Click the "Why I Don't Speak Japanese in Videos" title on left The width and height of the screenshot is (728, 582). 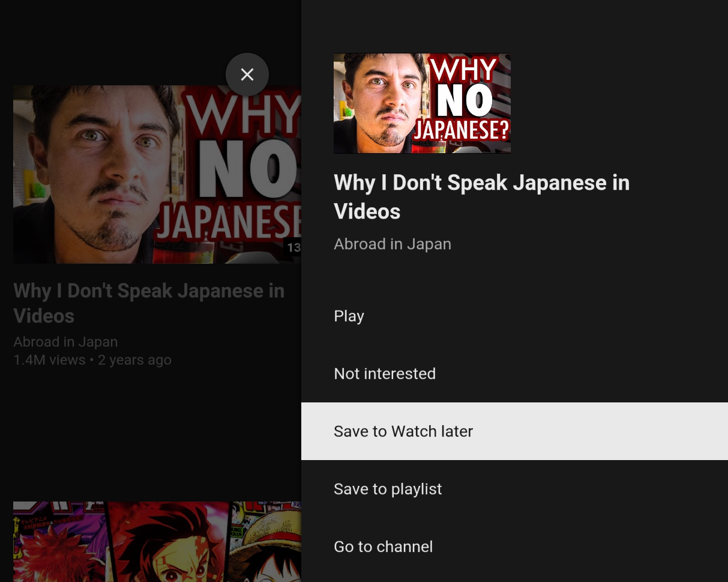tap(149, 303)
